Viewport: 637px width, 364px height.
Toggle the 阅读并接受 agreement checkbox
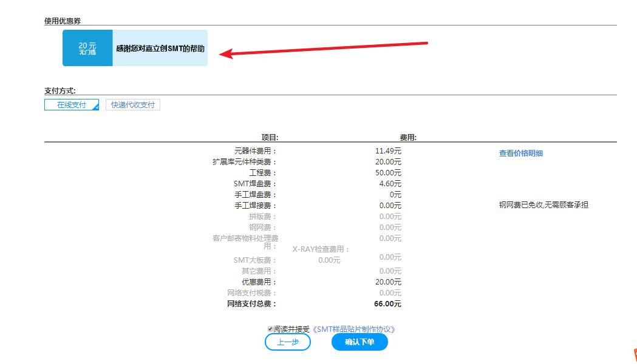[x=270, y=329]
